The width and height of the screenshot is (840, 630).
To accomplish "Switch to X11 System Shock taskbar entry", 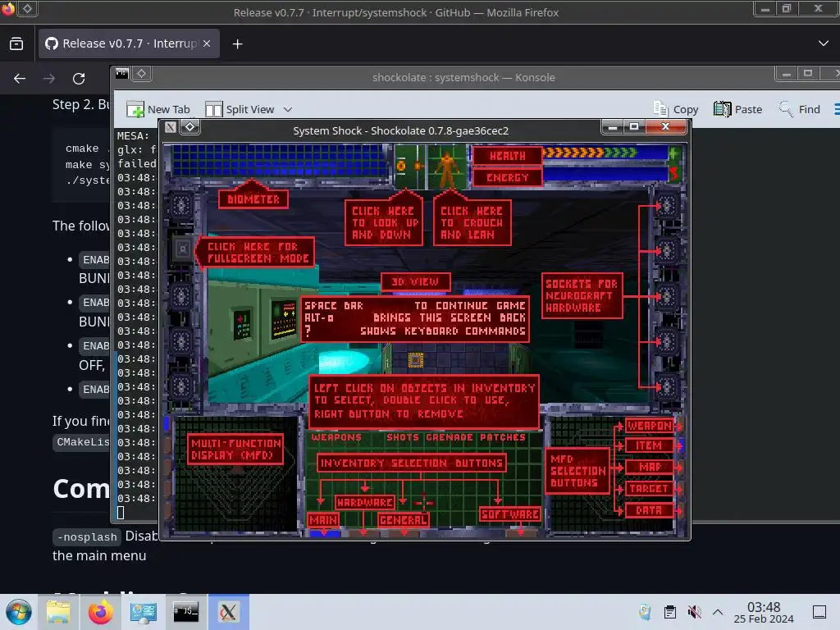I will click(x=228, y=612).
